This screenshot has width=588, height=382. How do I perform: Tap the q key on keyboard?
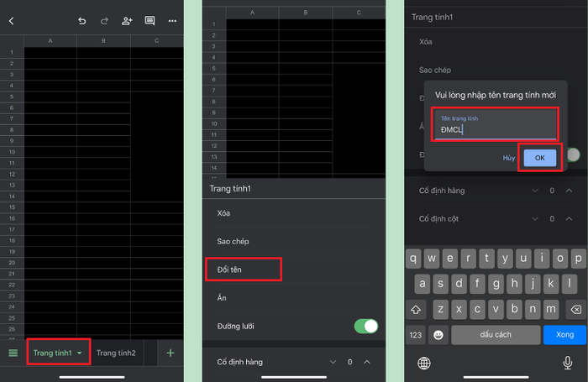point(413,259)
